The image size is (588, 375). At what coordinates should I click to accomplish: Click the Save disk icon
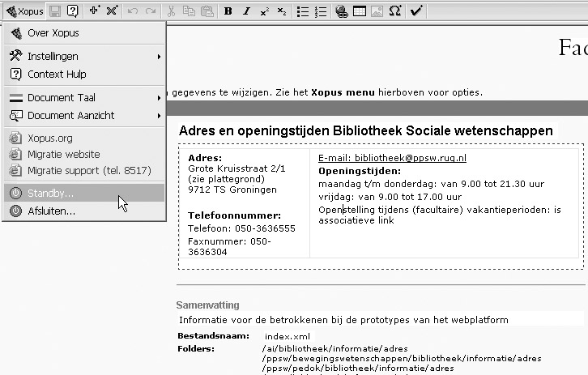pos(55,11)
